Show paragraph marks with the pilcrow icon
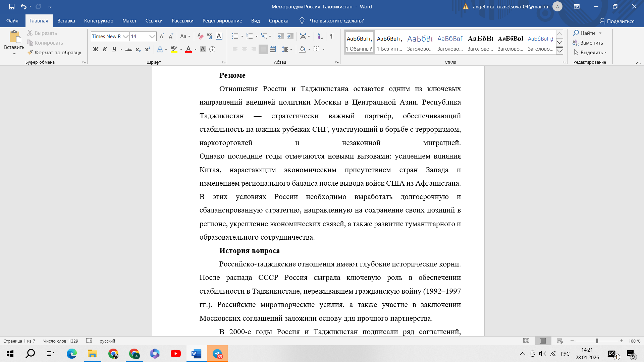 [332, 36]
